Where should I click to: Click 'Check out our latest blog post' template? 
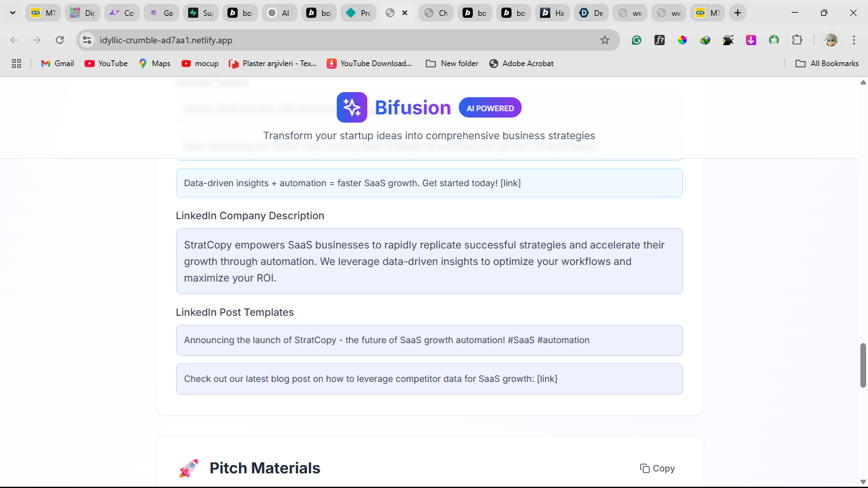point(430,379)
